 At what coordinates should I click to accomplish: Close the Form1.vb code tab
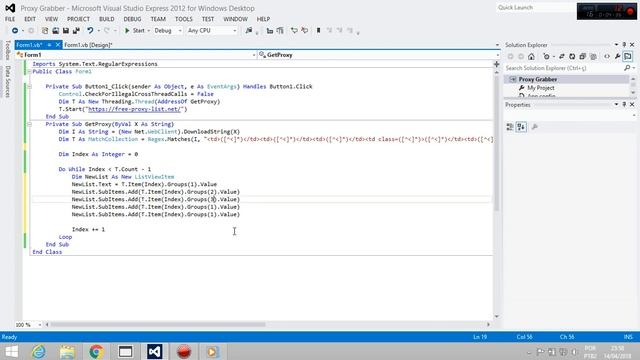pos(58,45)
